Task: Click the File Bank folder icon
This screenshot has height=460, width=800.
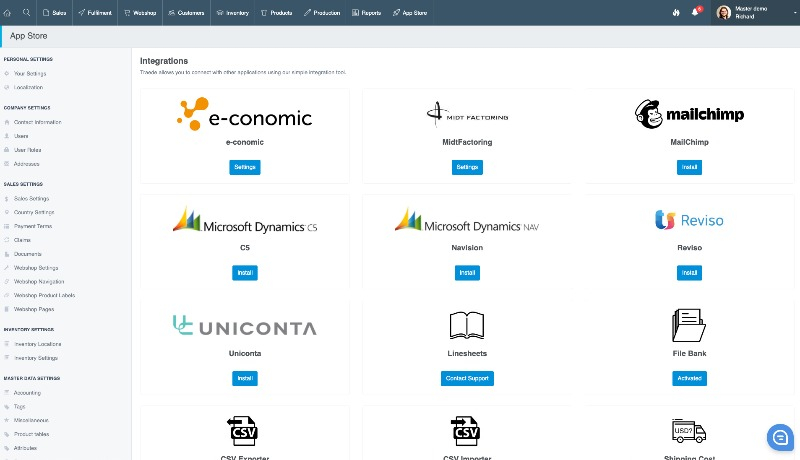Action: coord(689,325)
